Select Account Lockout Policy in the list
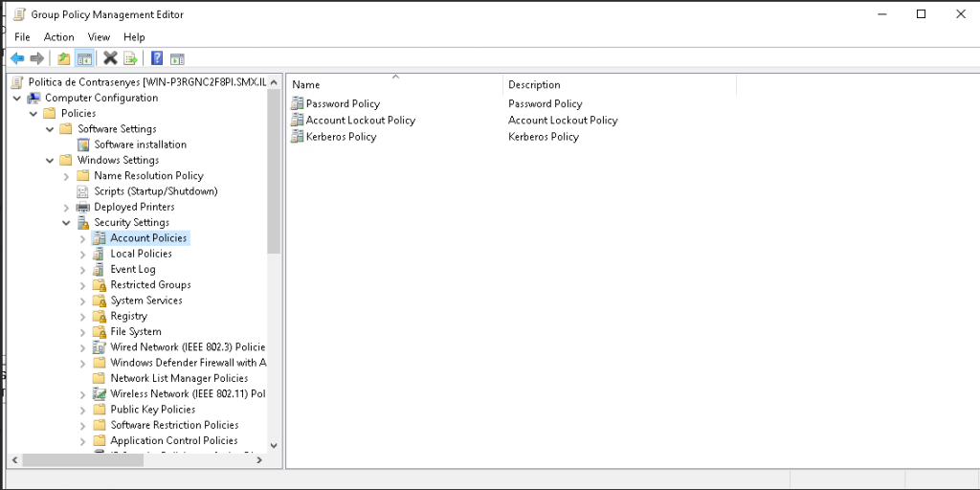This screenshot has height=490, width=980. [x=360, y=121]
